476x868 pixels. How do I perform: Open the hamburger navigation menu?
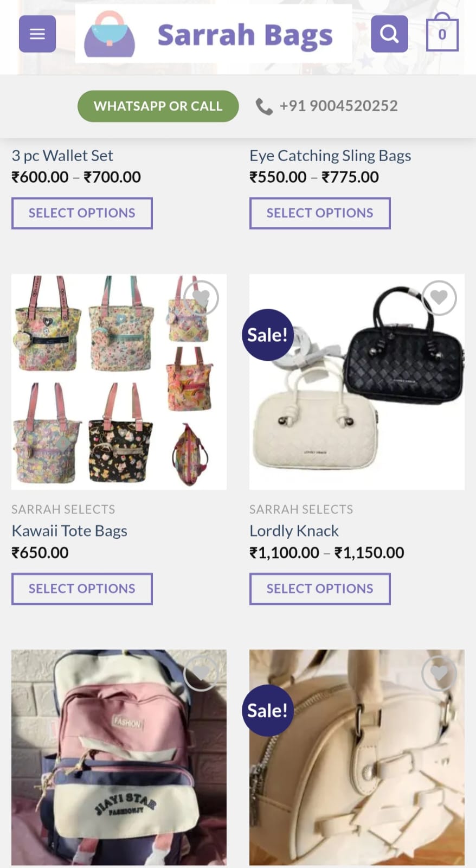[37, 34]
